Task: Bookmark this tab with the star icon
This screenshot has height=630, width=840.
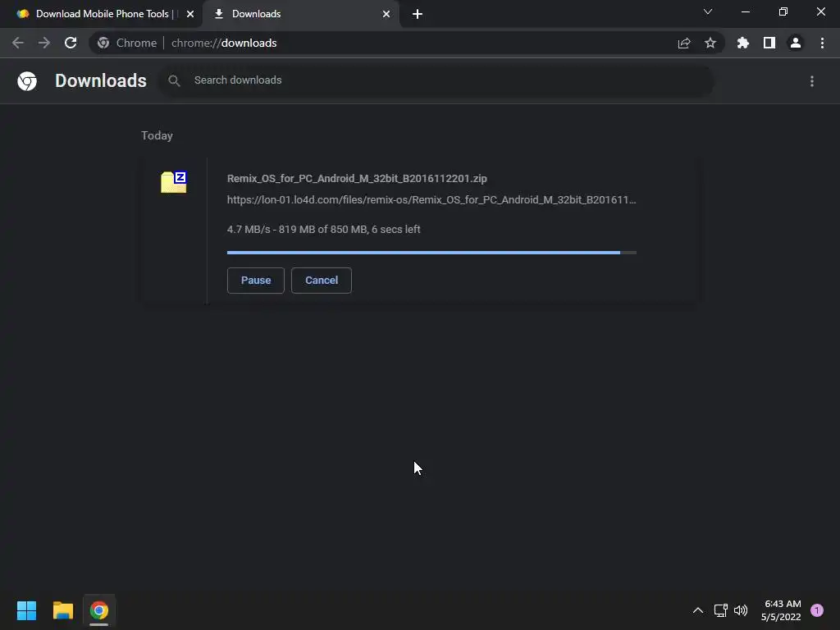Action: (710, 43)
